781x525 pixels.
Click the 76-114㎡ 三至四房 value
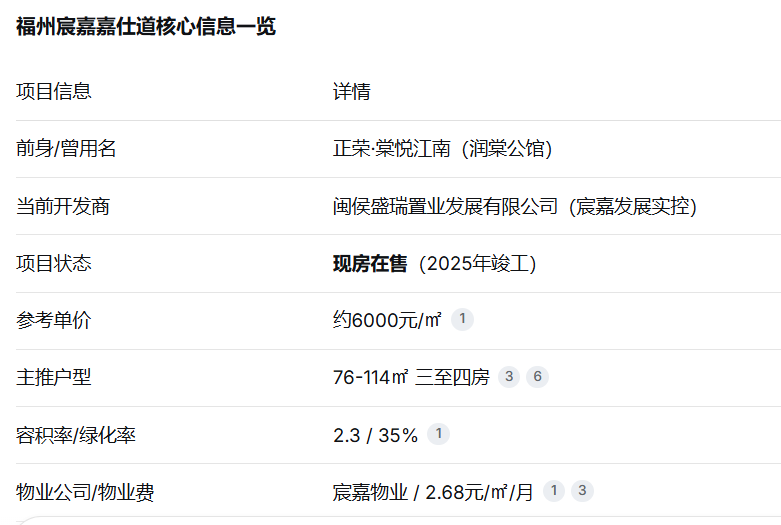point(411,377)
